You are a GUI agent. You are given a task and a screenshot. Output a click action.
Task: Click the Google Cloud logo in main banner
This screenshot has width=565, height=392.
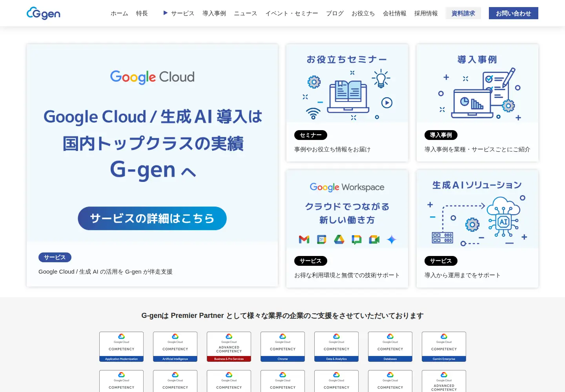coord(152,77)
